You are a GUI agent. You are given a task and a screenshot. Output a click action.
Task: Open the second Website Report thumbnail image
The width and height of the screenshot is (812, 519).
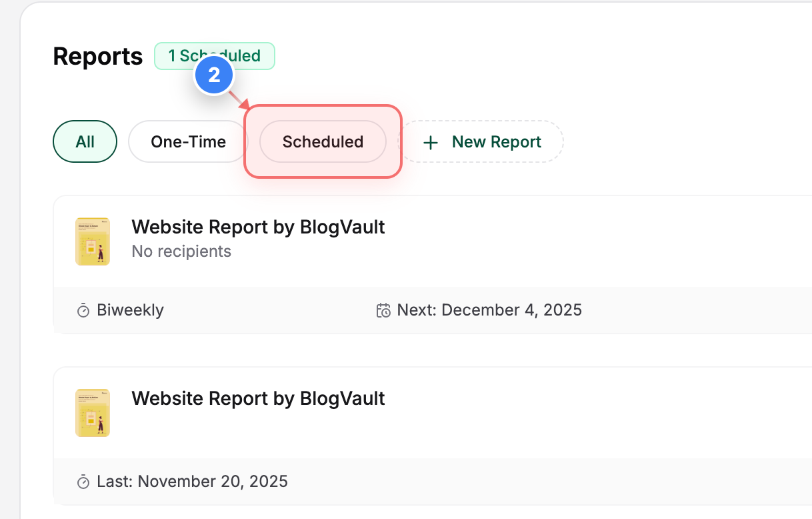click(x=93, y=413)
